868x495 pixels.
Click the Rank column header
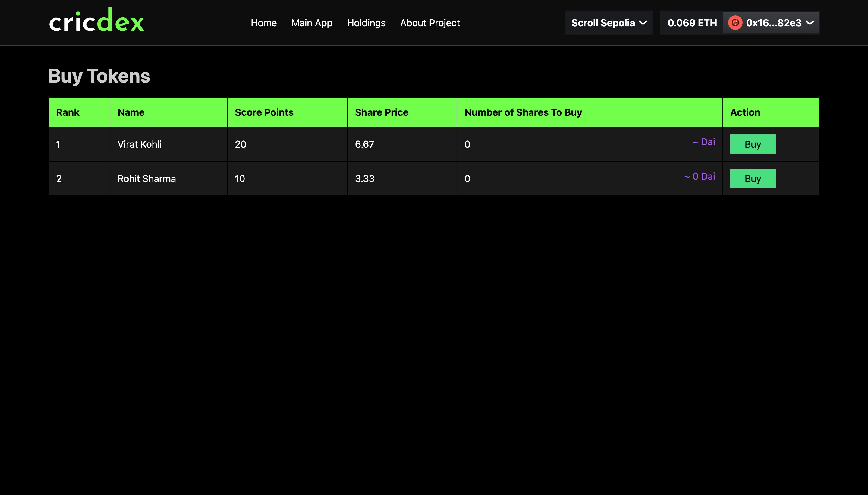point(79,112)
